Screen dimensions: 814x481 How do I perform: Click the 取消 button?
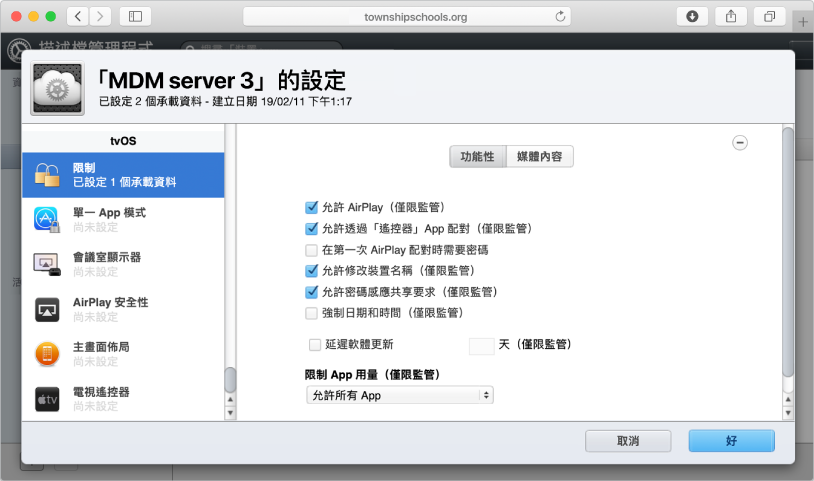(x=628, y=441)
